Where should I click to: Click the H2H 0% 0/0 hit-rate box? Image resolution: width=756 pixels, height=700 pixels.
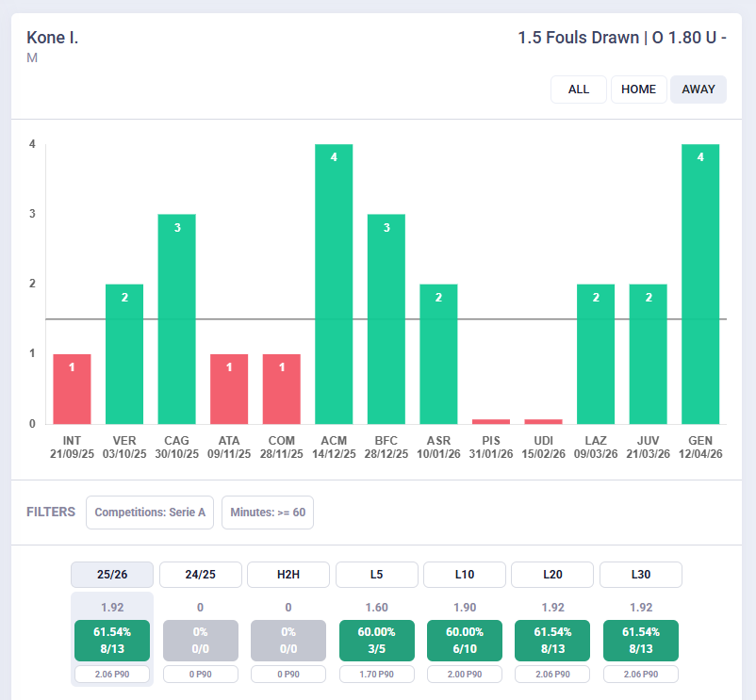point(288,641)
